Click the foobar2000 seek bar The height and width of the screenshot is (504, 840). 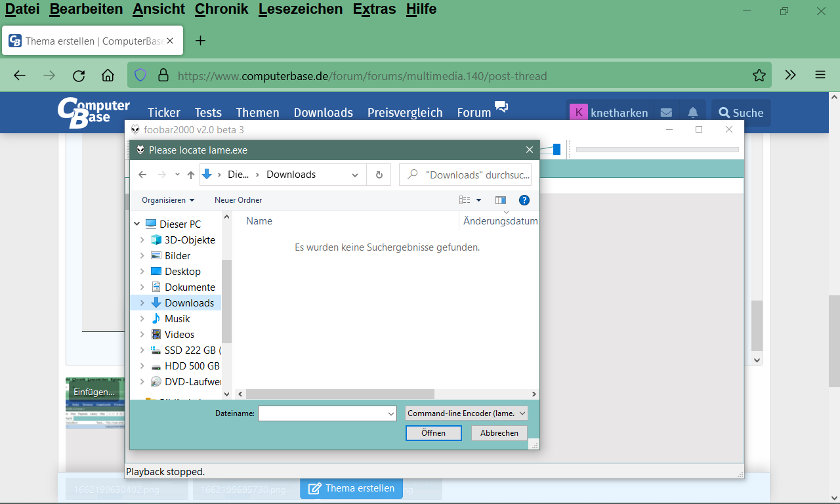tap(657, 150)
